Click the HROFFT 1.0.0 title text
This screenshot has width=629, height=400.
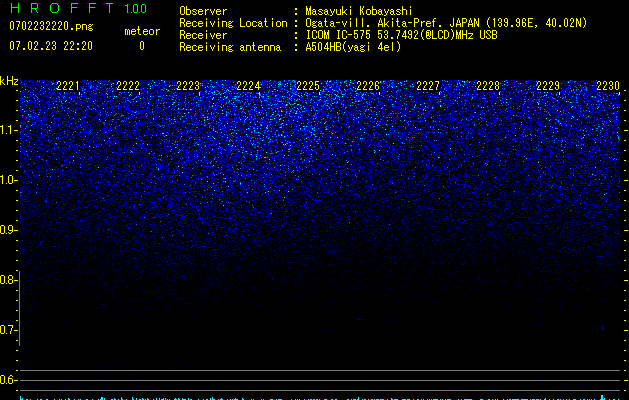coord(78,8)
